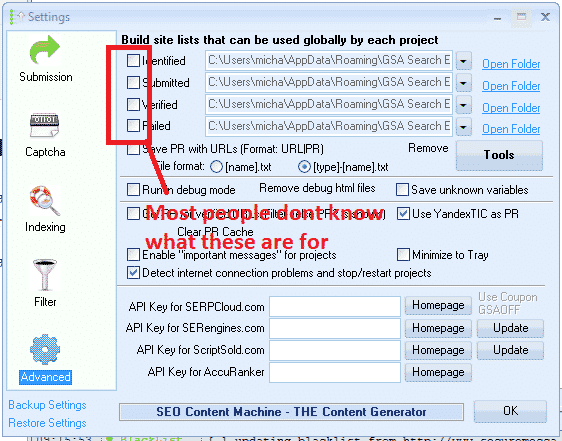Image resolution: width=562 pixels, height=441 pixels.
Task: Expand the Identified folder path dropdown
Action: click(463, 61)
